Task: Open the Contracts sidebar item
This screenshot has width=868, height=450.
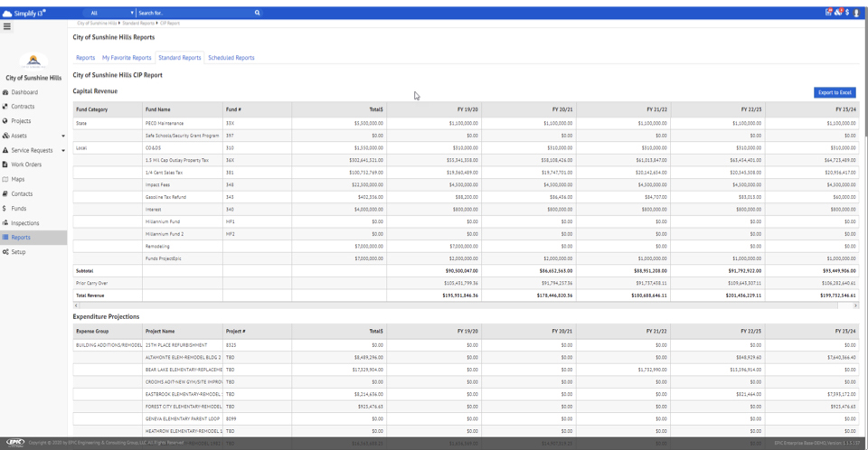Action: [23, 107]
